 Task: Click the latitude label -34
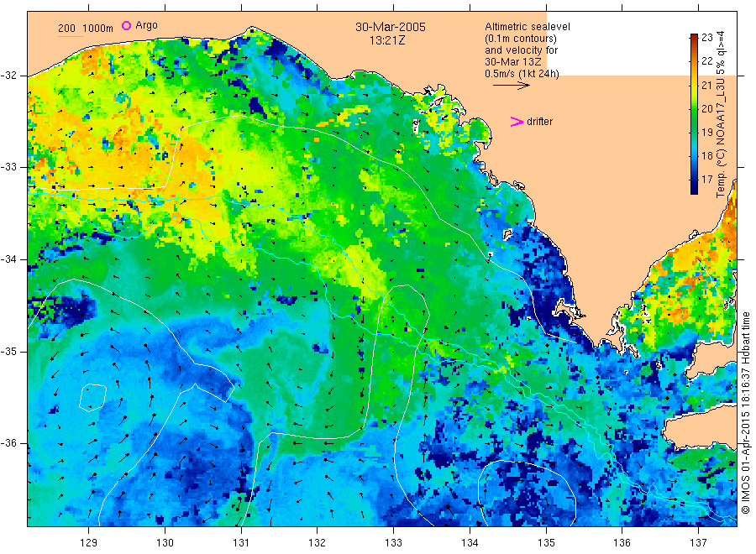pos(9,259)
